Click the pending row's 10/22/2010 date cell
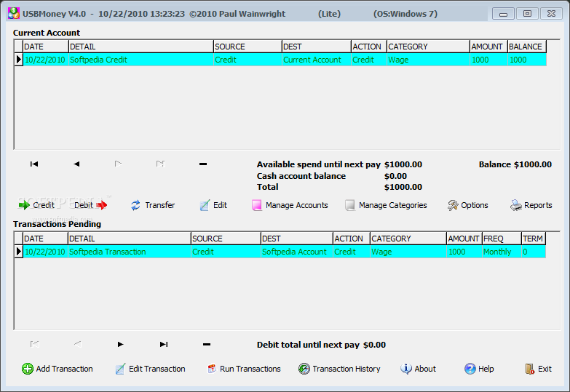This screenshot has width=570, height=392. (x=45, y=252)
